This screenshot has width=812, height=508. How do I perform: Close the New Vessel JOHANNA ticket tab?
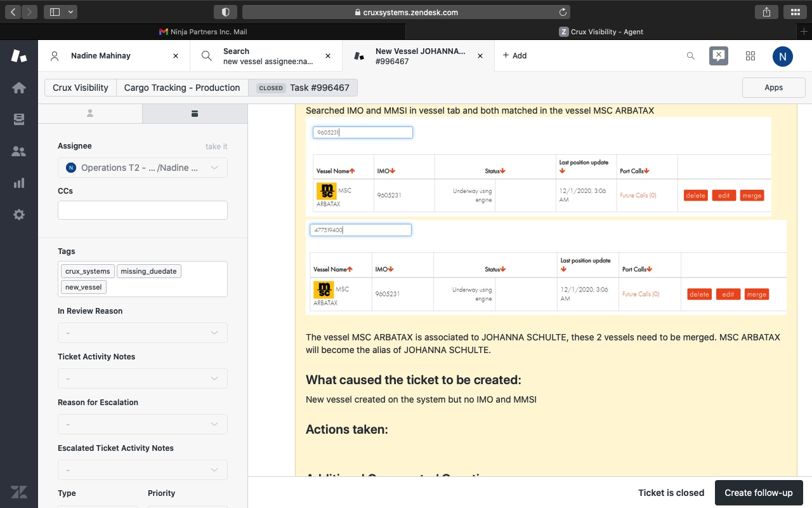point(480,56)
